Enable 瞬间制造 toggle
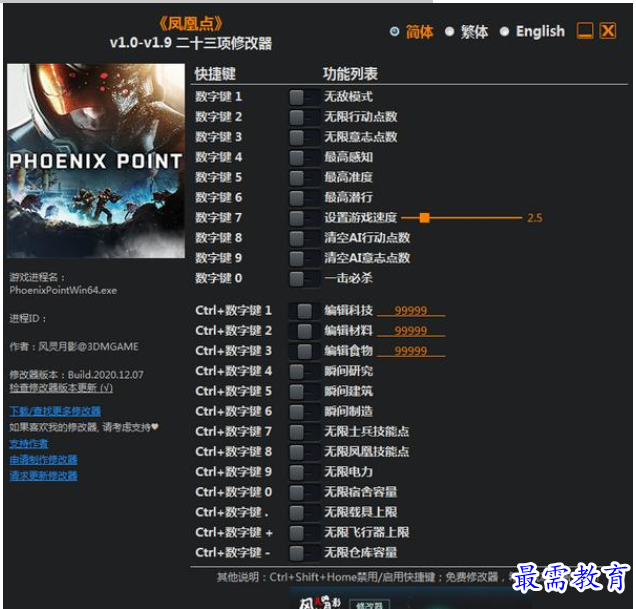Screen dimensions: 636x609 (x=304, y=412)
